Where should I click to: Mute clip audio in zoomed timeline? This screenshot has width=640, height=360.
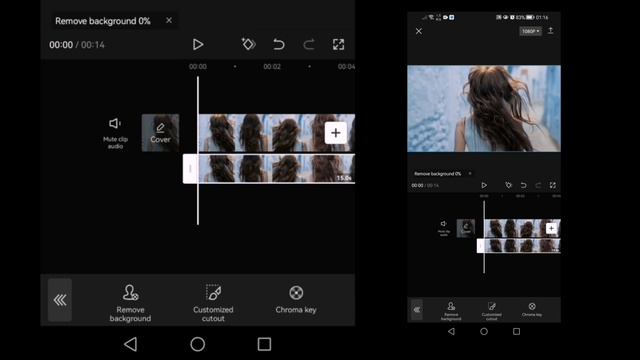[x=115, y=132]
